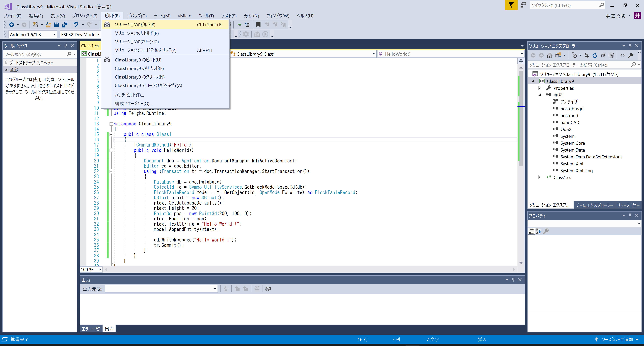
Task: Click Collapse All icon in Solution Explorer
Action: (x=603, y=55)
